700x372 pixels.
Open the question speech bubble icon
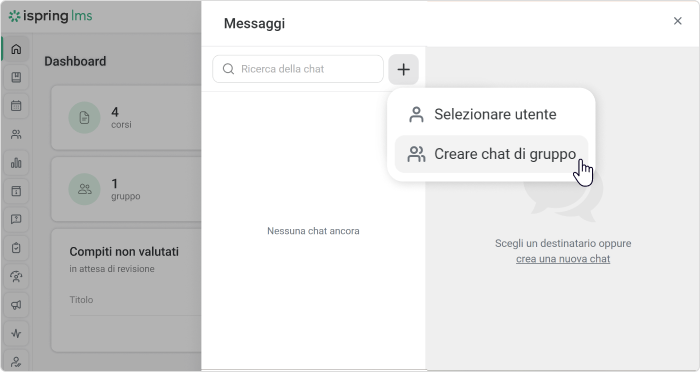click(16, 219)
